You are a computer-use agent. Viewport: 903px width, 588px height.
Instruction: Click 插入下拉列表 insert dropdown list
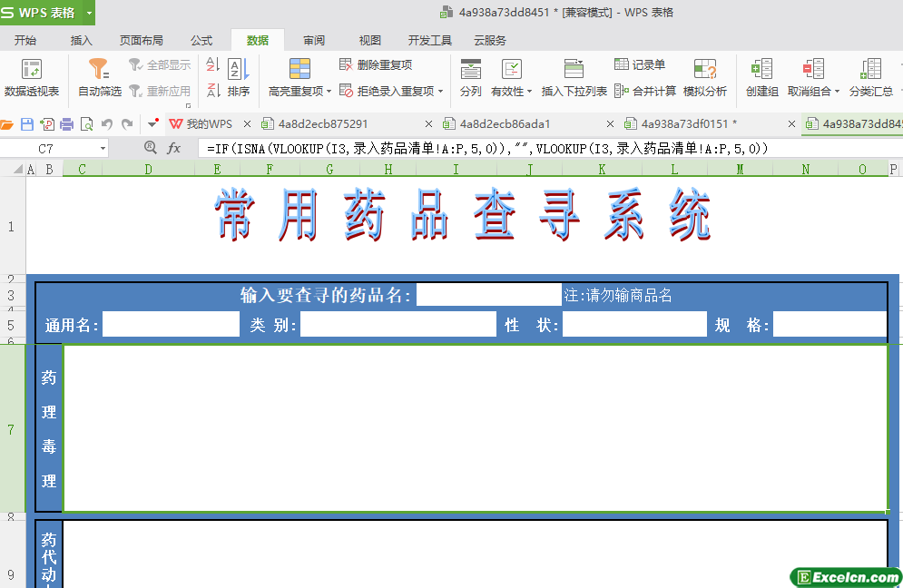point(574,78)
